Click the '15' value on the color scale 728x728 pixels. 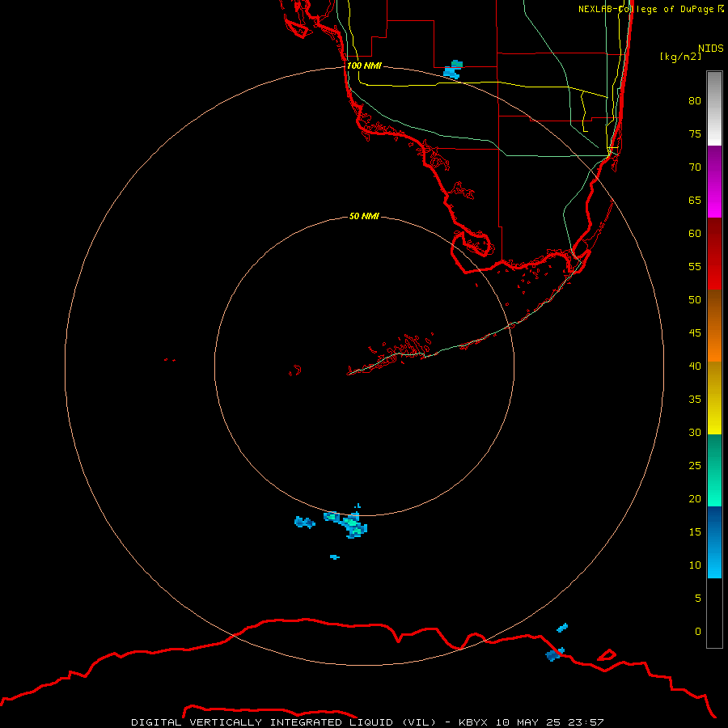695,532
